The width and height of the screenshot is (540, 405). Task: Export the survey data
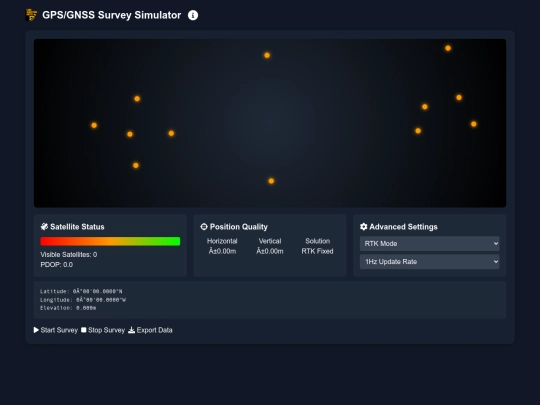point(150,330)
